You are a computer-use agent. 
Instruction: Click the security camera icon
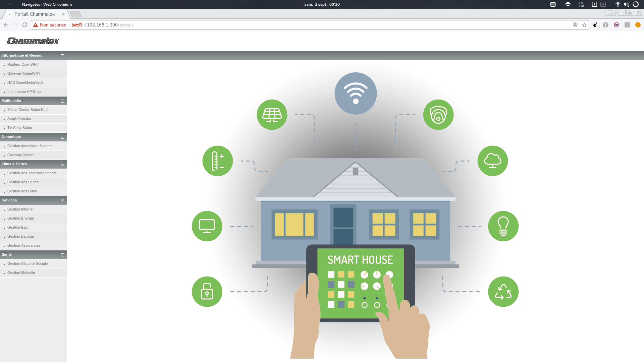point(438,115)
